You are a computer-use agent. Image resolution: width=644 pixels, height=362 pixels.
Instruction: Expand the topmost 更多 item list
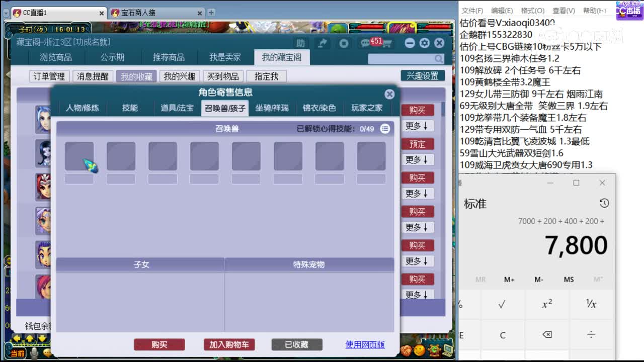[x=418, y=126]
